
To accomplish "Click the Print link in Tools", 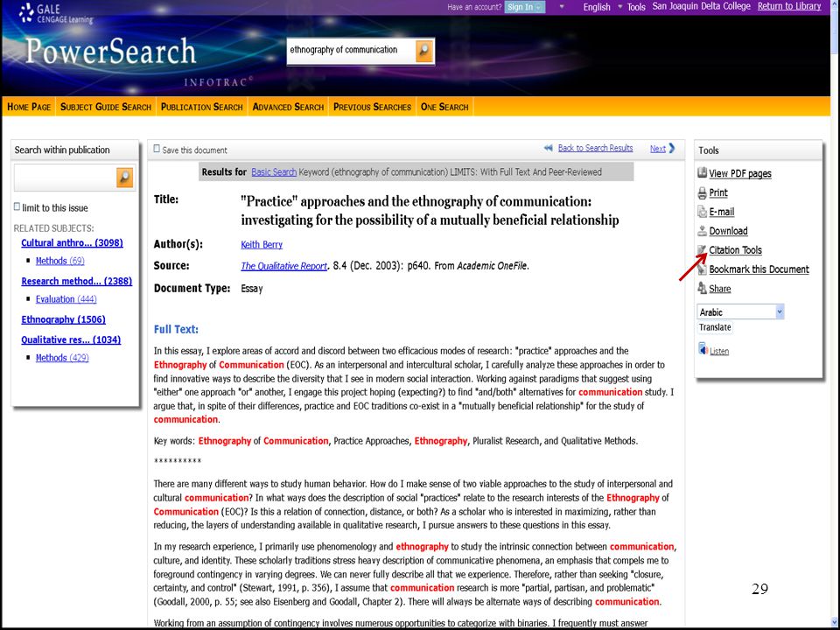I will 717,192.
